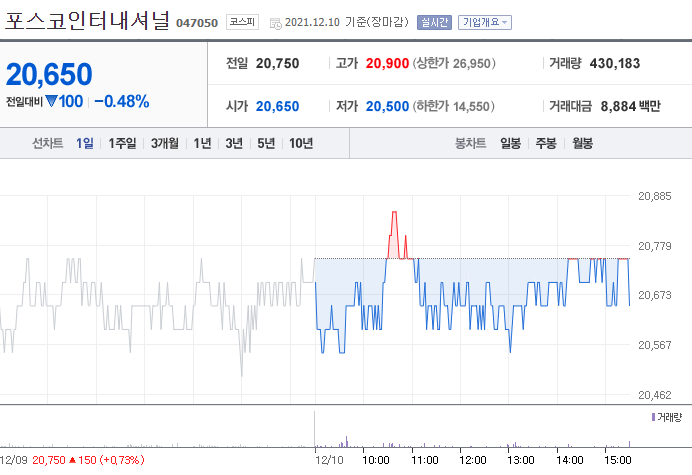The height and width of the screenshot is (475, 692).
Task: Select the 1주일 line chart tab
Action: [122, 143]
